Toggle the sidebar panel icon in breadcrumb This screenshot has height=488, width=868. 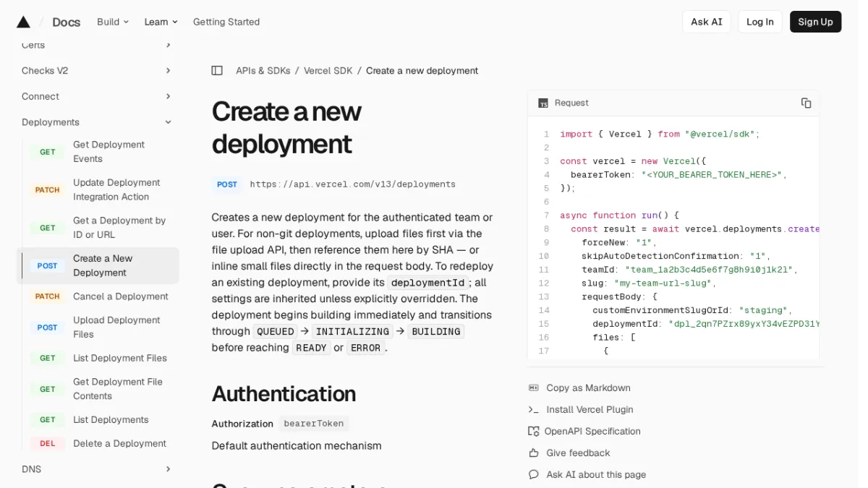[217, 70]
